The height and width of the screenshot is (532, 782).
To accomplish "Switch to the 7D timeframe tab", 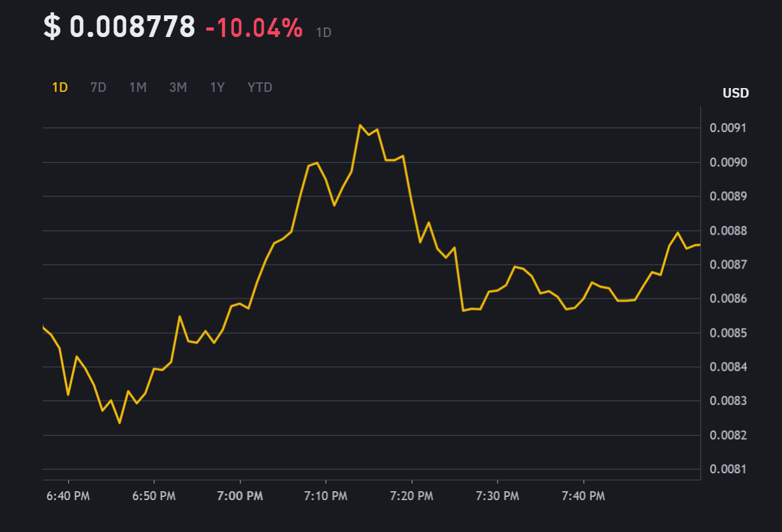I will [x=98, y=87].
